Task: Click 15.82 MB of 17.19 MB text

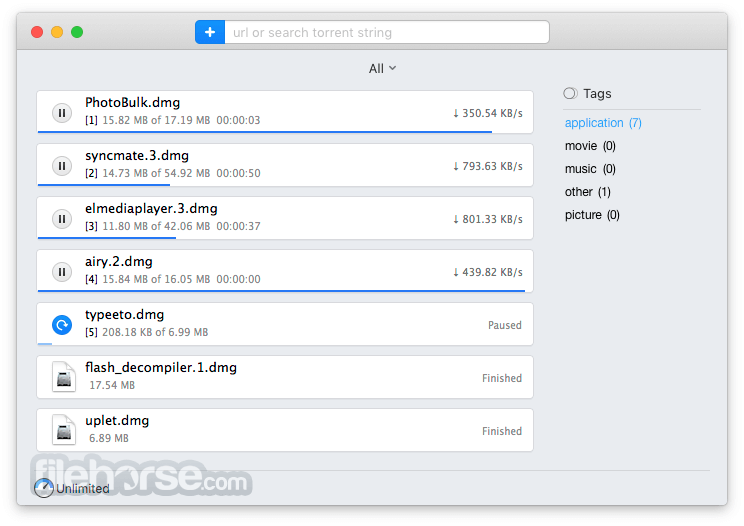Action: (x=156, y=120)
